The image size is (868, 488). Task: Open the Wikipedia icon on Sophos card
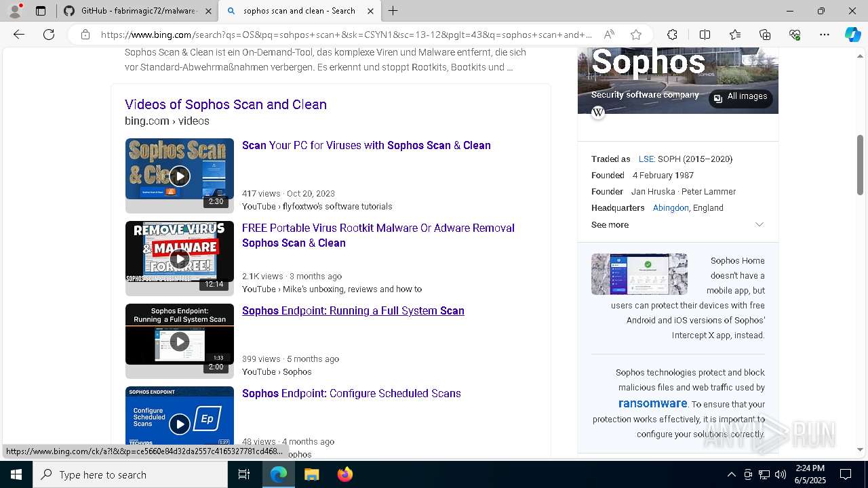click(598, 113)
